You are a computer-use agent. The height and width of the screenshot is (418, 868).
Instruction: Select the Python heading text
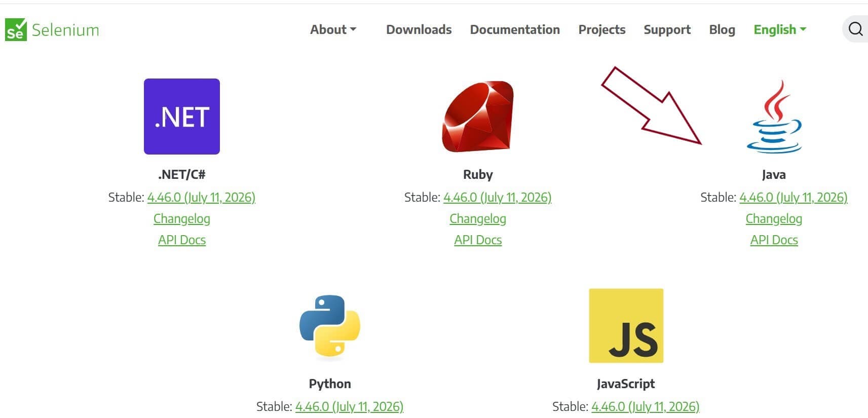coord(330,384)
